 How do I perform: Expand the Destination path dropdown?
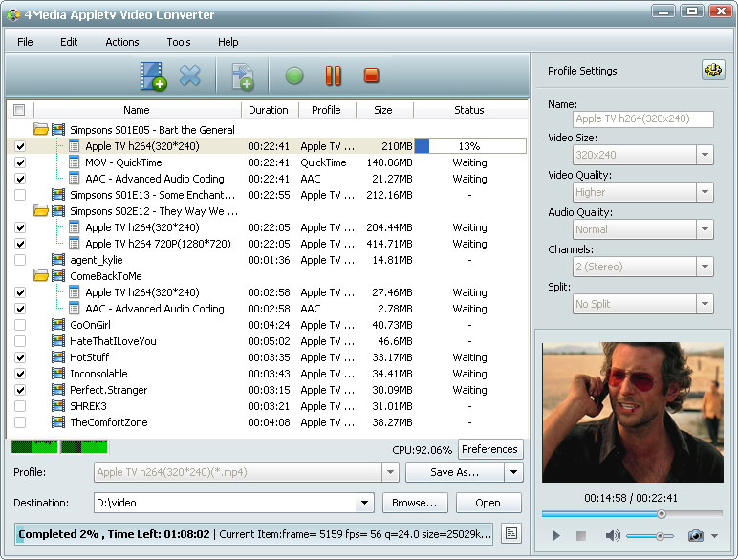pyautogui.click(x=365, y=503)
